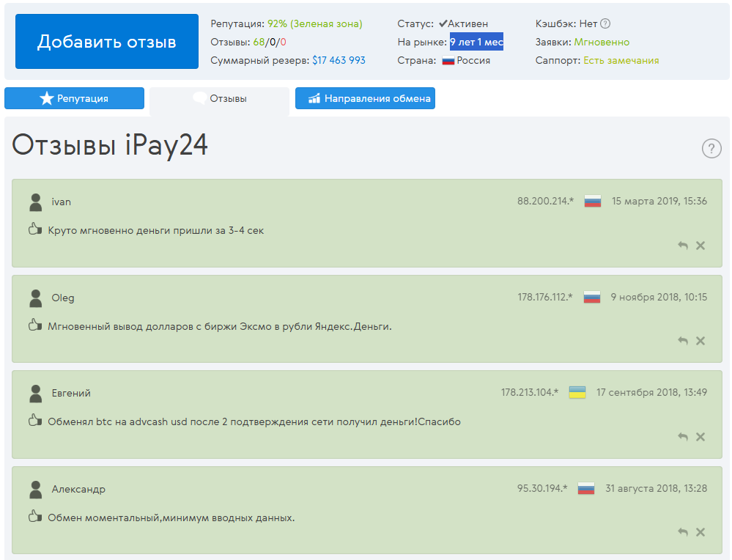This screenshot has width=732, height=560.
Task: Click the username Oleg
Action: tap(62, 298)
